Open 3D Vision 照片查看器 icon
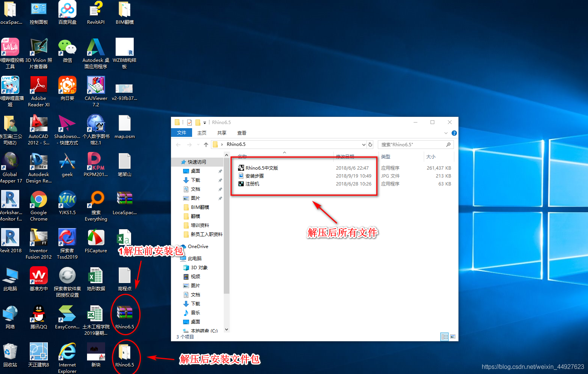Image resolution: width=588 pixels, height=374 pixels. (39, 54)
